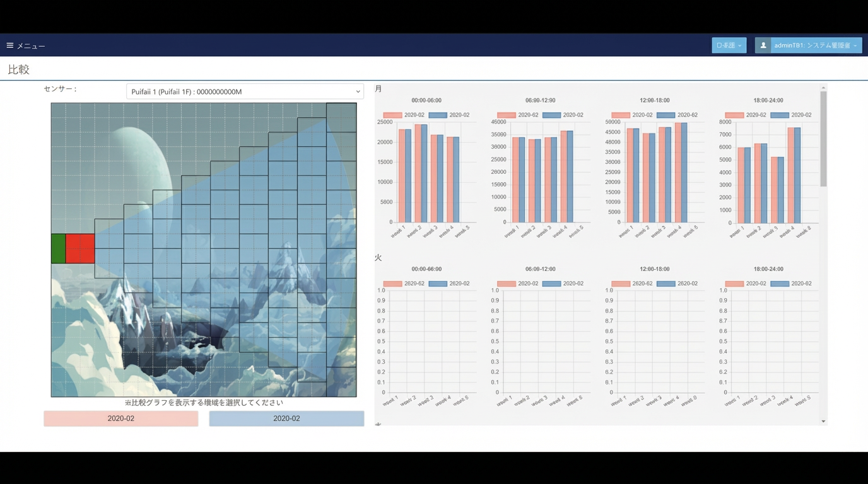
Task: Click the chart panel scroll-up arrow
Action: (823, 88)
